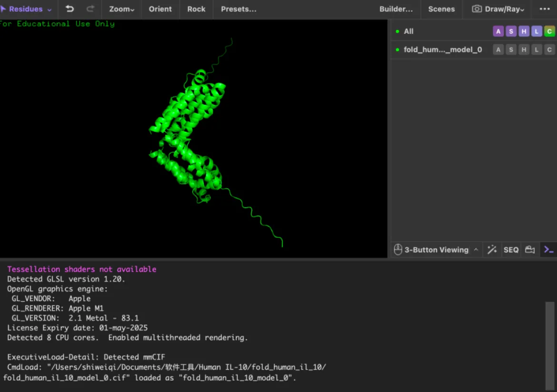
Task: Toggle visibility of All objects
Action: coord(398,31)
